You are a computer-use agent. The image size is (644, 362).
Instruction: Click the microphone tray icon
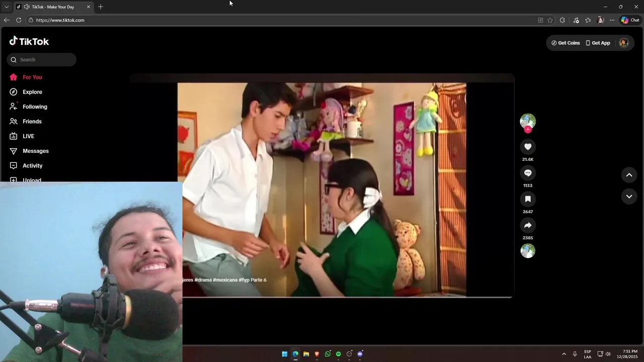click(575, 354)
